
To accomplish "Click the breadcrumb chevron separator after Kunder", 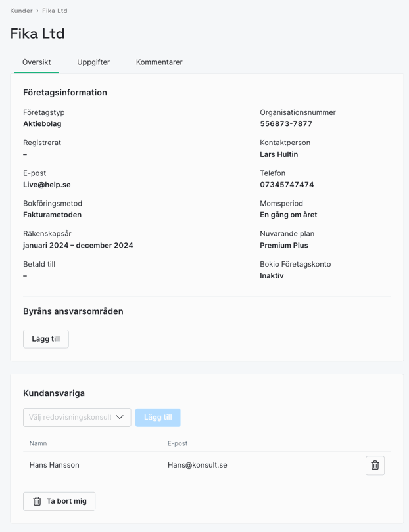I will (x=37, y=11).
